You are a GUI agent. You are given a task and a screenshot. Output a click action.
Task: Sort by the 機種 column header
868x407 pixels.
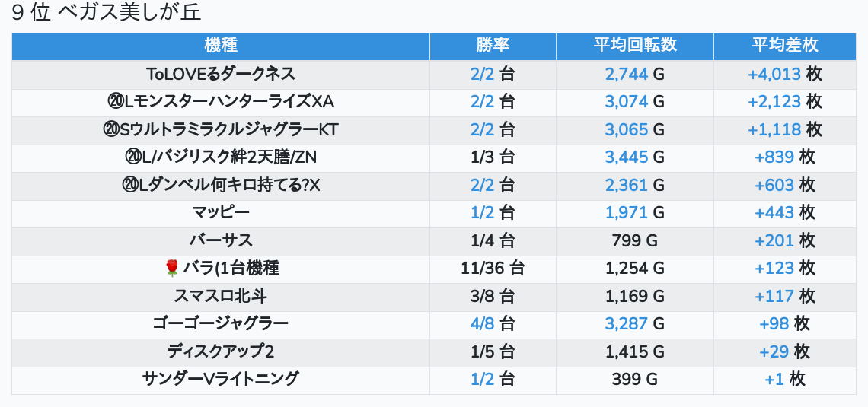pos(221,46)
